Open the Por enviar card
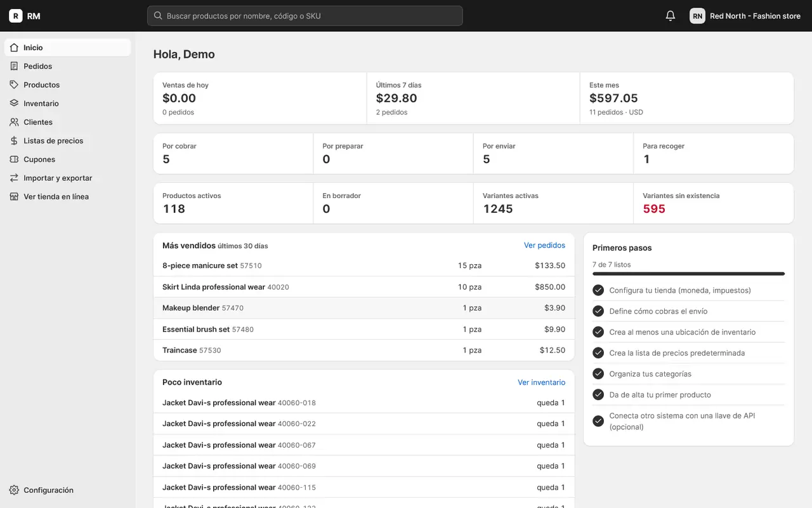Viewport: 812px width, 508px height. click(x=553, y=153)
